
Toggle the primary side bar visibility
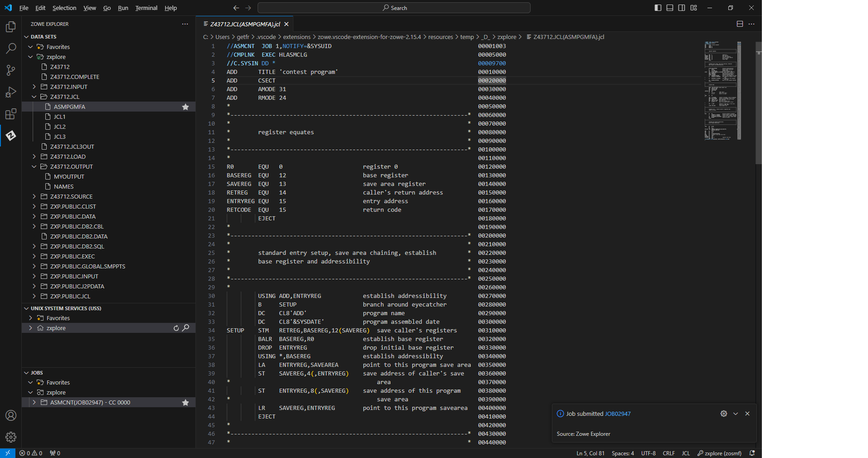(658, 8)
